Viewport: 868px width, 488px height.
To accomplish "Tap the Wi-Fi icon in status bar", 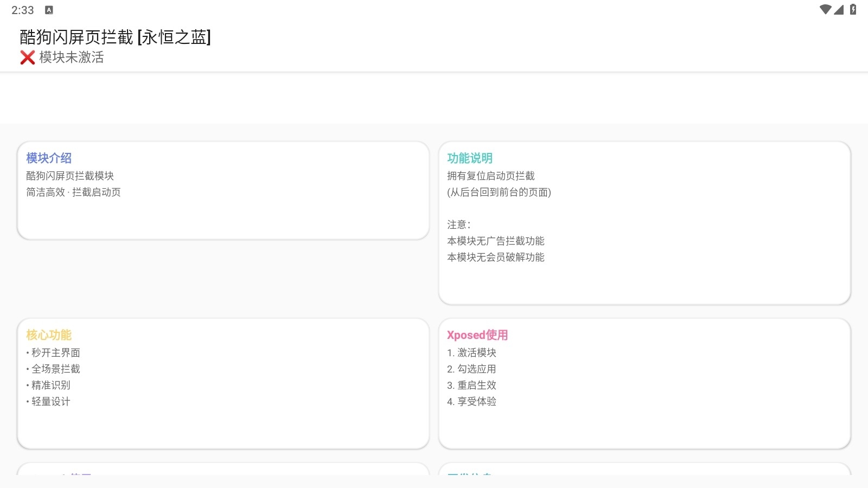I will pyautogui.click(x=825, y=10).
